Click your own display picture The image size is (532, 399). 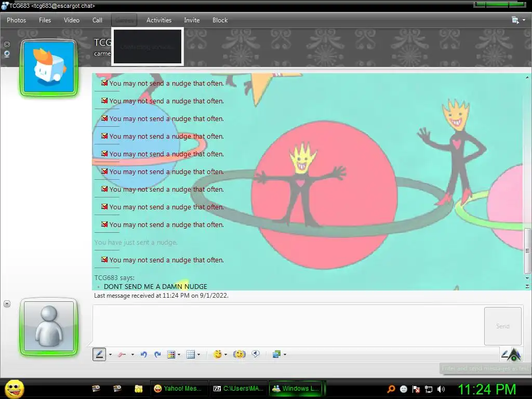(49, 327)
